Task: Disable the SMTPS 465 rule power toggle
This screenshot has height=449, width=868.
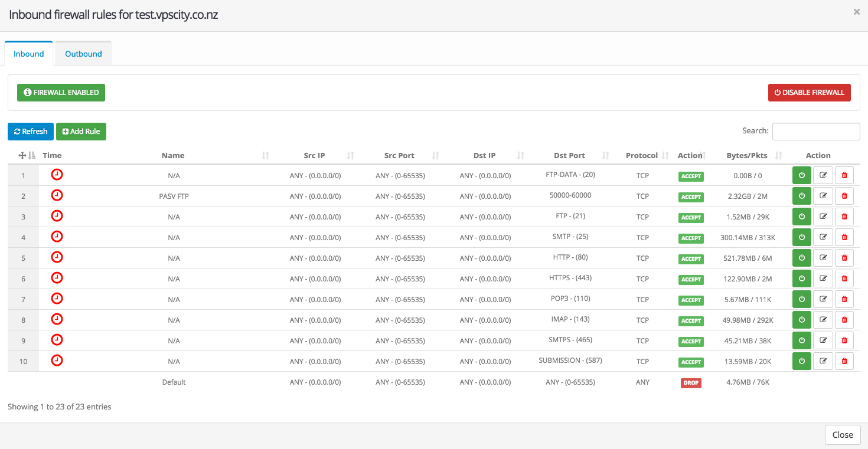Action: pos(801,340)
